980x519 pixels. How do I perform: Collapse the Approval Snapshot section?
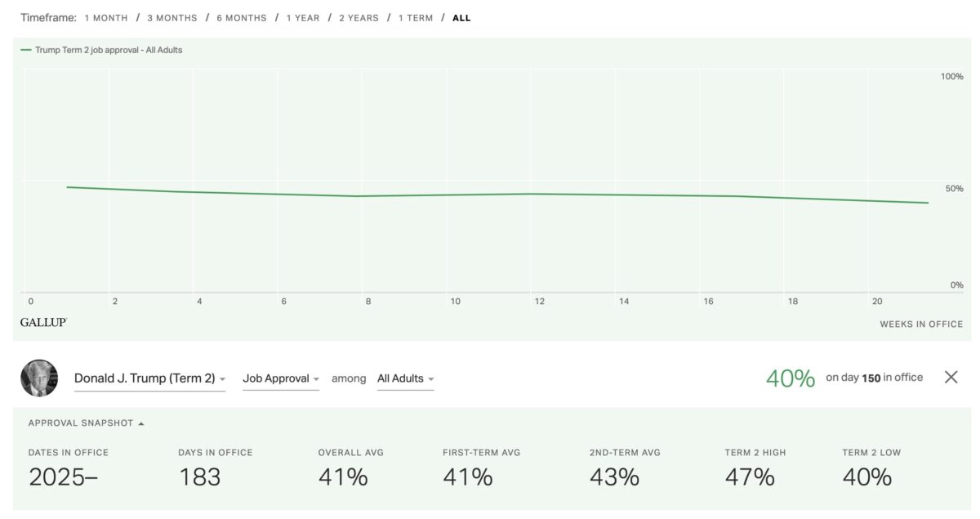click(x=86, y=423)
